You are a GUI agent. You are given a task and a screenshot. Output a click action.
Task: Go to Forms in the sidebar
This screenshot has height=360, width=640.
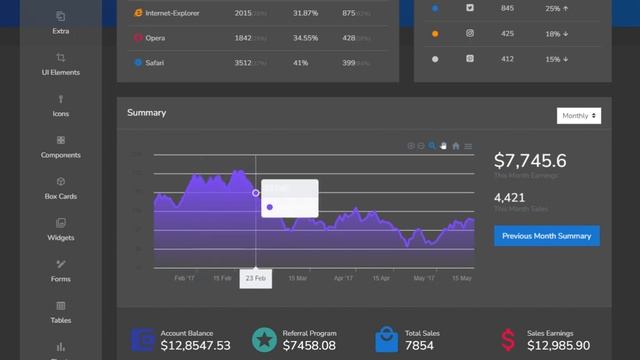click(x=60, y=271)
